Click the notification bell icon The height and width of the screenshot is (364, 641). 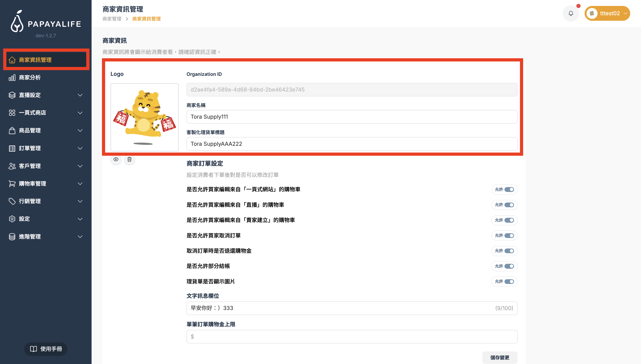click(571, 13)
